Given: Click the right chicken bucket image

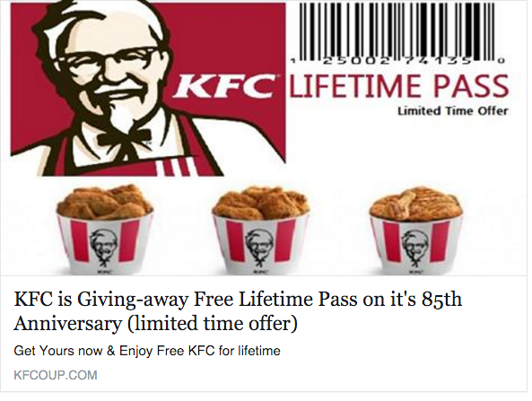Looking at the screenshot, I should 416,229.
